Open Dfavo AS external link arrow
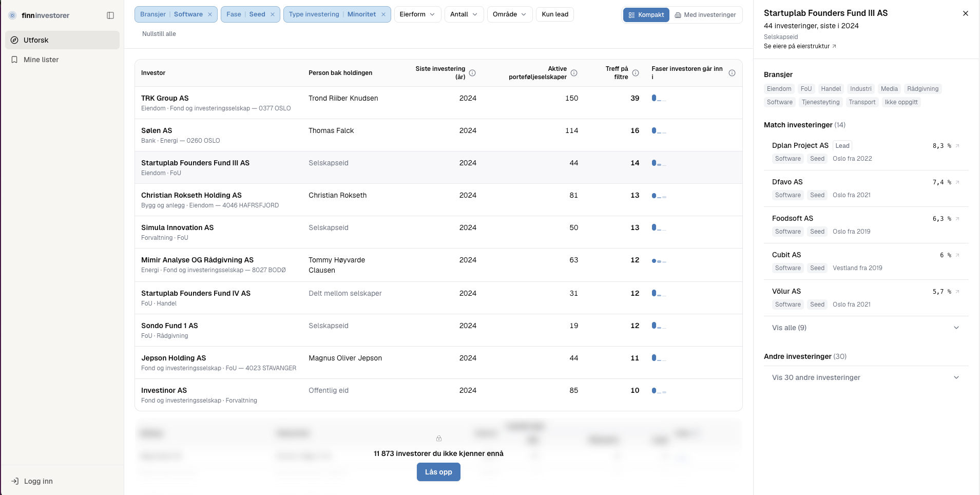Screen dimensions: 980x495 pos(957,182)
